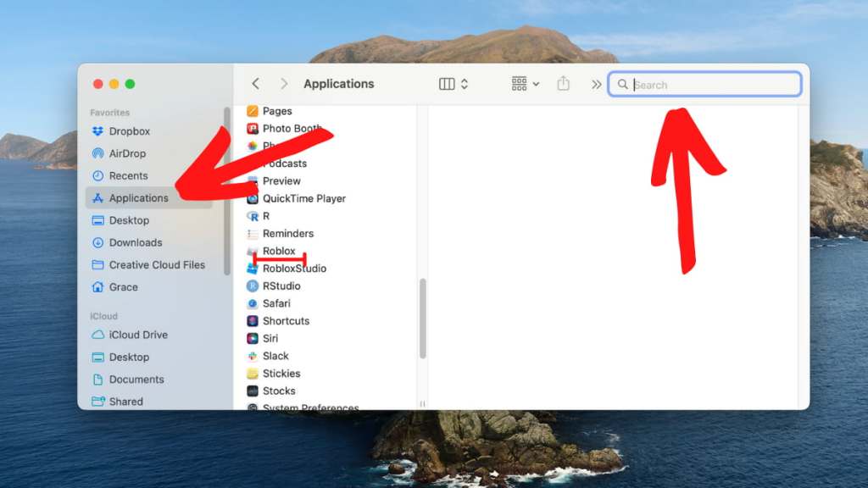This screenshot has height=488, width=868.
Task: Click the Dropbox sidebar icon
Action: (x=98, y=131)
